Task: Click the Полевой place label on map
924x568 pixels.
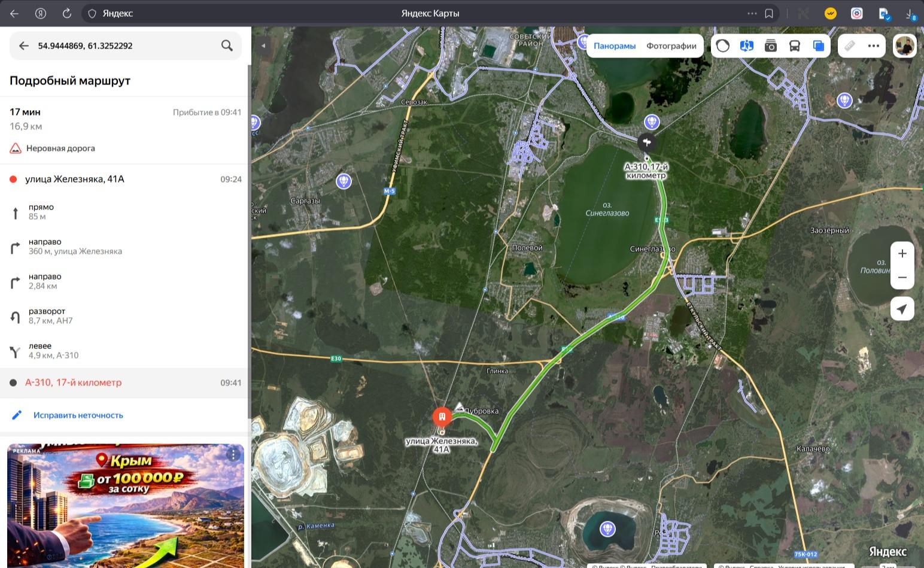Action: pyautogui.click(x=527, y=248)
